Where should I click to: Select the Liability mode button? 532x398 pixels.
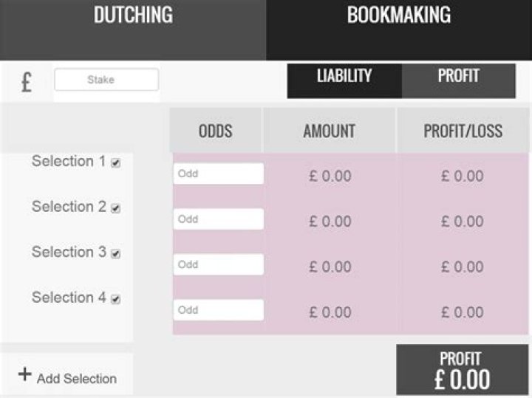pos(344,76)
